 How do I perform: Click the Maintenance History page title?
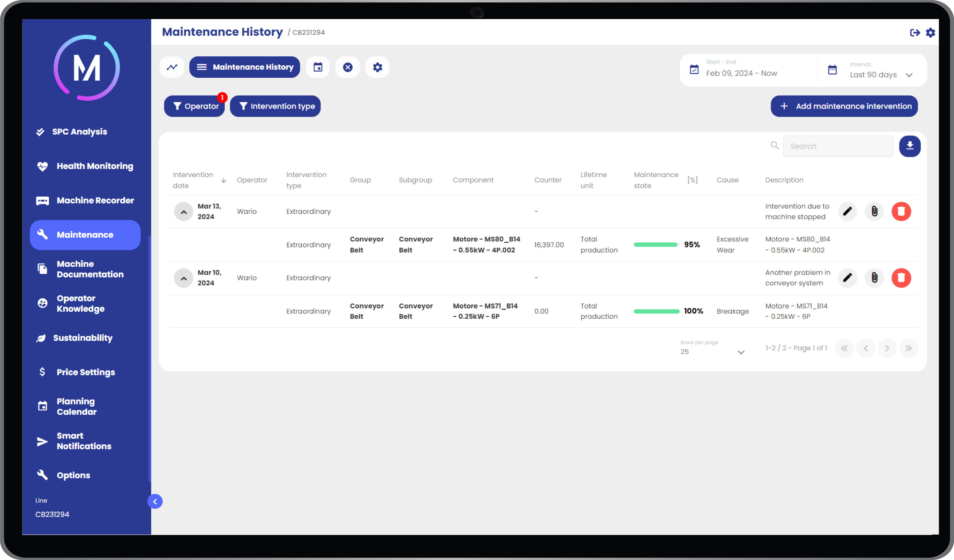click(222, 32)
